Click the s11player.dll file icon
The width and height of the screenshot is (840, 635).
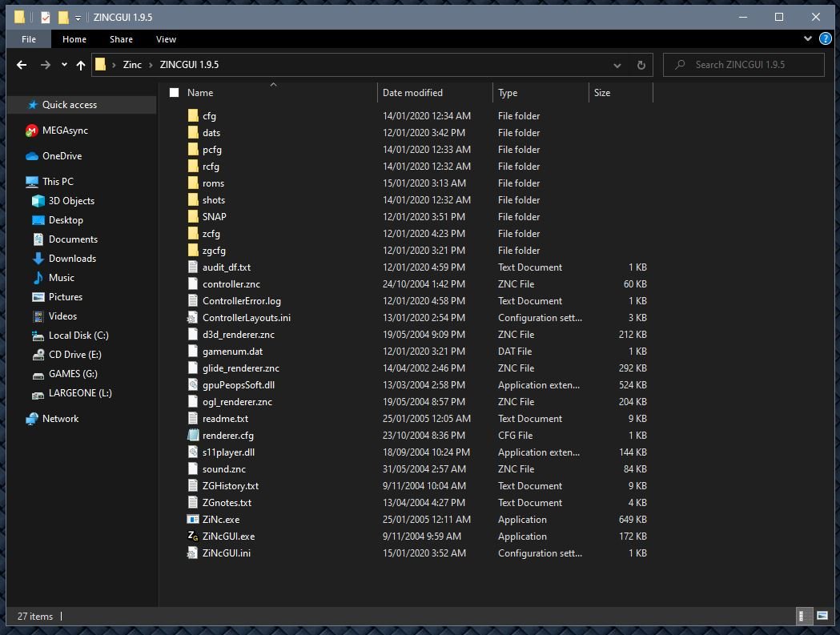(x=193, y=452)
